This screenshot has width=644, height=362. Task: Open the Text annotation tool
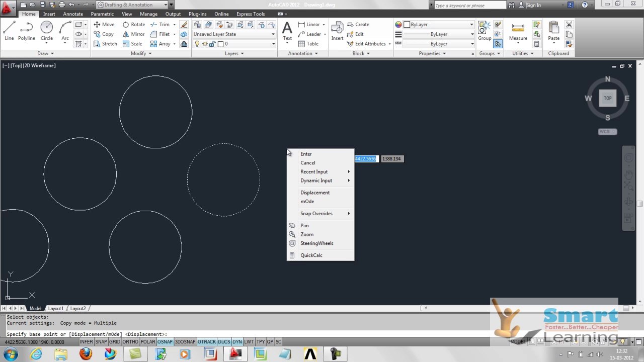(x=287, y=31)
